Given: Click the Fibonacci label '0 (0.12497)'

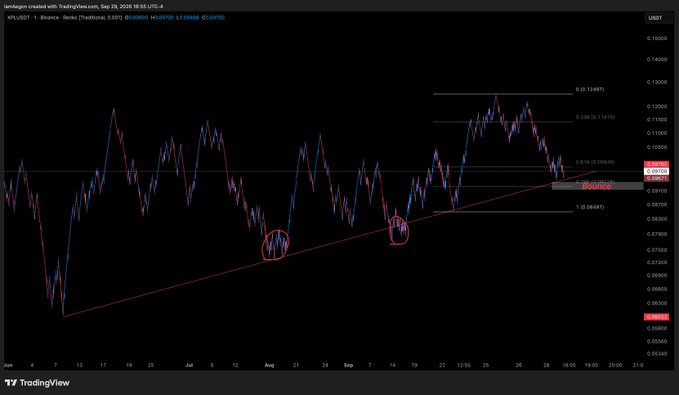Looking at the screenshot, I should coord(590,90).
